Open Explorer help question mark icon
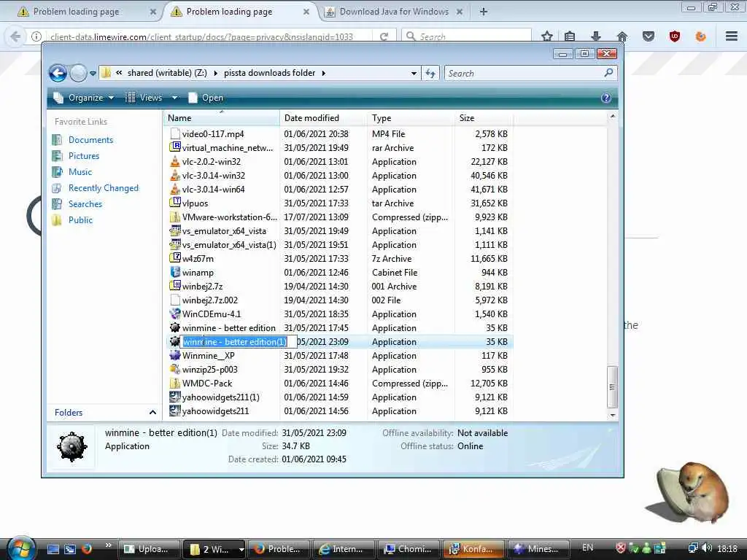The width and height of the screenshot is (747, 560). [x=606, y=98]
